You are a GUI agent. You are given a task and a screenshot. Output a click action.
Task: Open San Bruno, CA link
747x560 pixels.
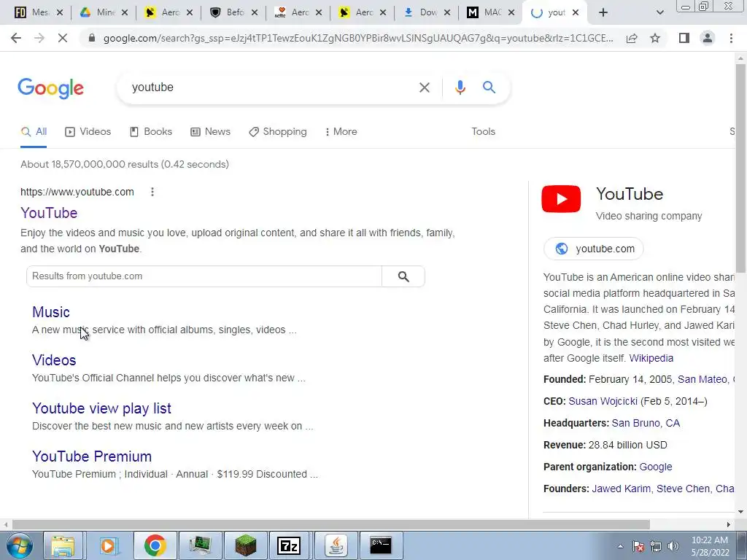[646, 424]
